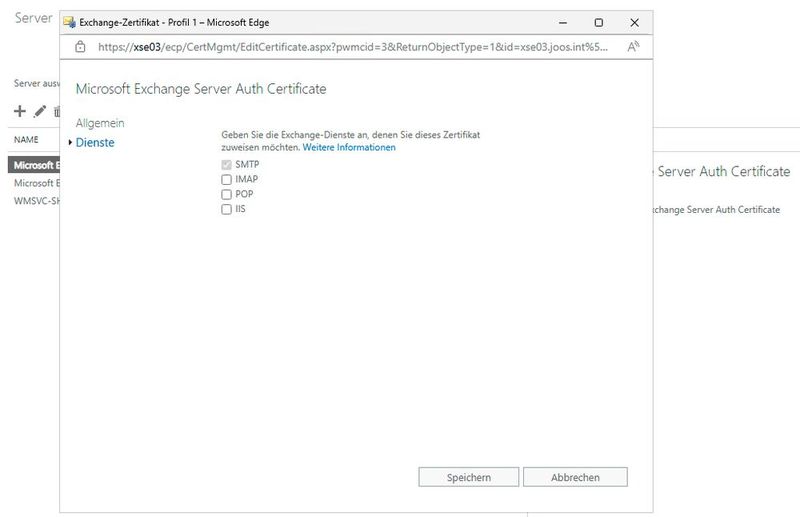The width and height of the screenshot is (800, 517).
Task: Click the lock icon in the address bar
Action: pyautogui.click(x=80, y=47)
